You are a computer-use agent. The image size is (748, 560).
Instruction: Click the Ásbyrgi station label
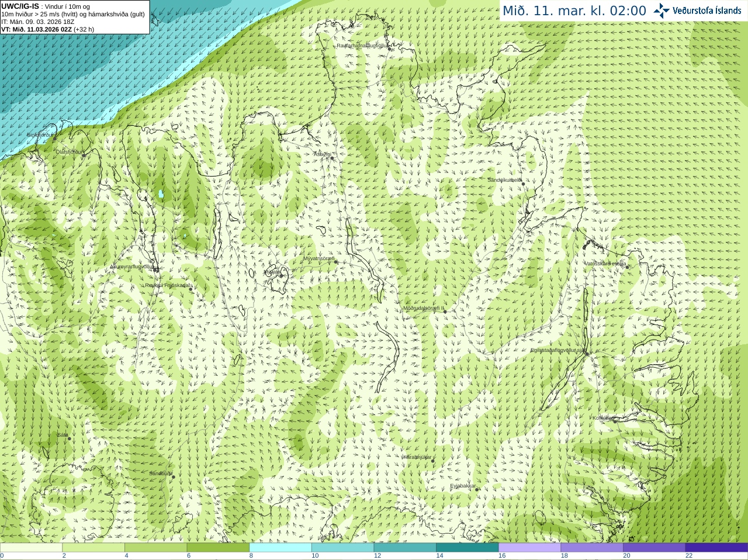322,154
